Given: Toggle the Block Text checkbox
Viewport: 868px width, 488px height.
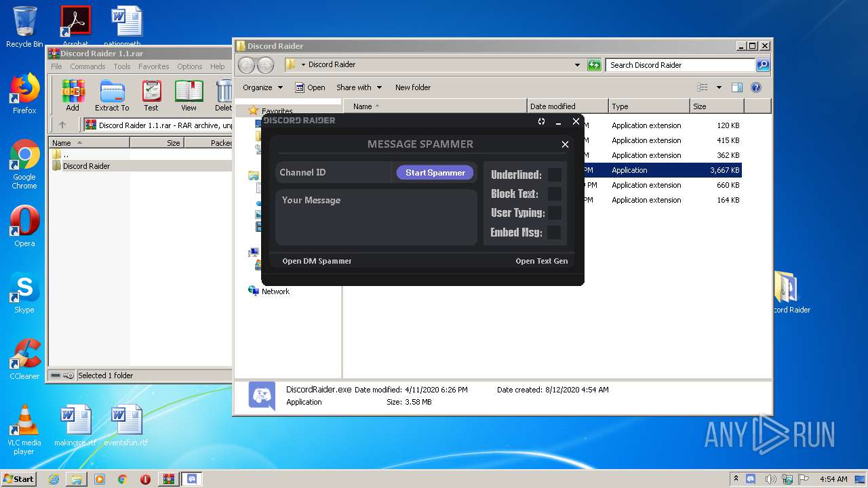Looking at the screenshot, I should 554,194.
